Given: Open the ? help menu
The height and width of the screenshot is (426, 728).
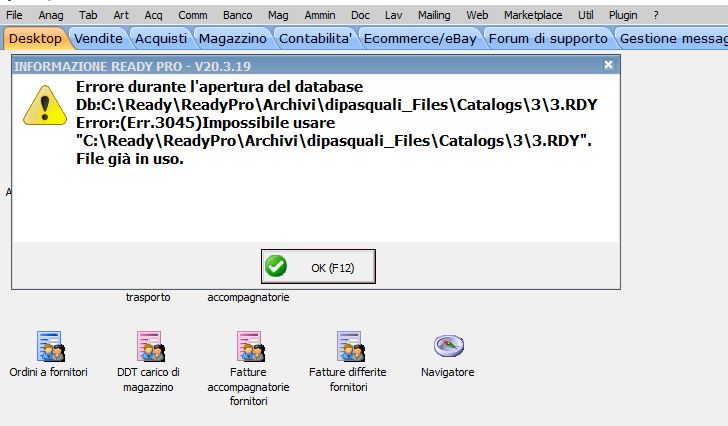Looking at the screenshot, I should tap(656, 15).
